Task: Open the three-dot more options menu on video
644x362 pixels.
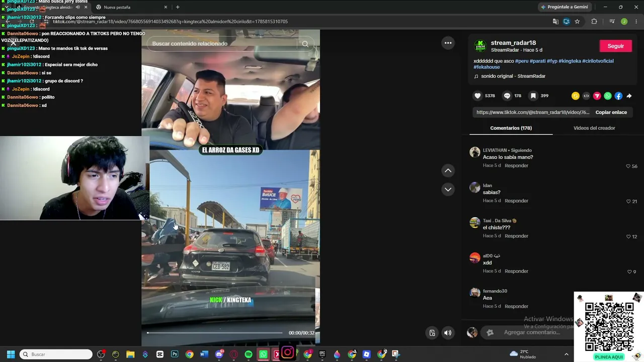Action: coord(448,43)
